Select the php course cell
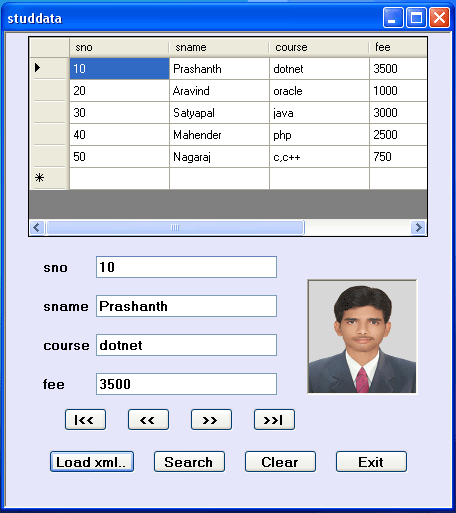Viewport: 456px width, 513px height. pos(319,134)
